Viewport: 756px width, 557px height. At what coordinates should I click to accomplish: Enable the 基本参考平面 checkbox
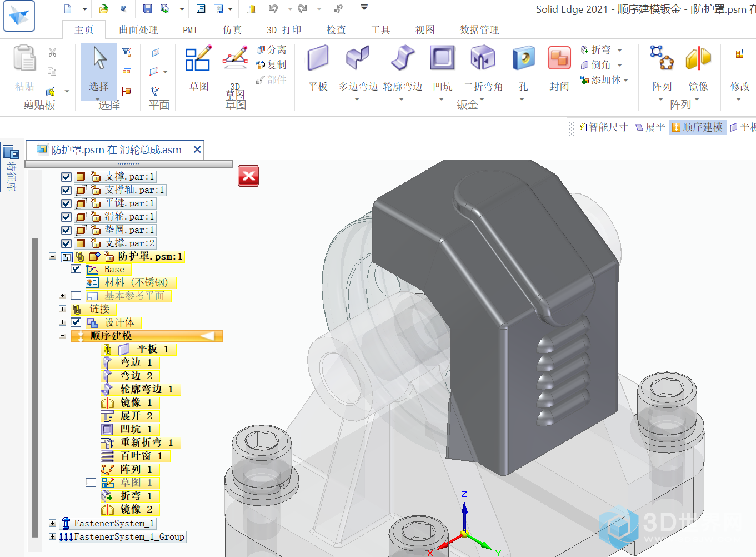point(76,296)
